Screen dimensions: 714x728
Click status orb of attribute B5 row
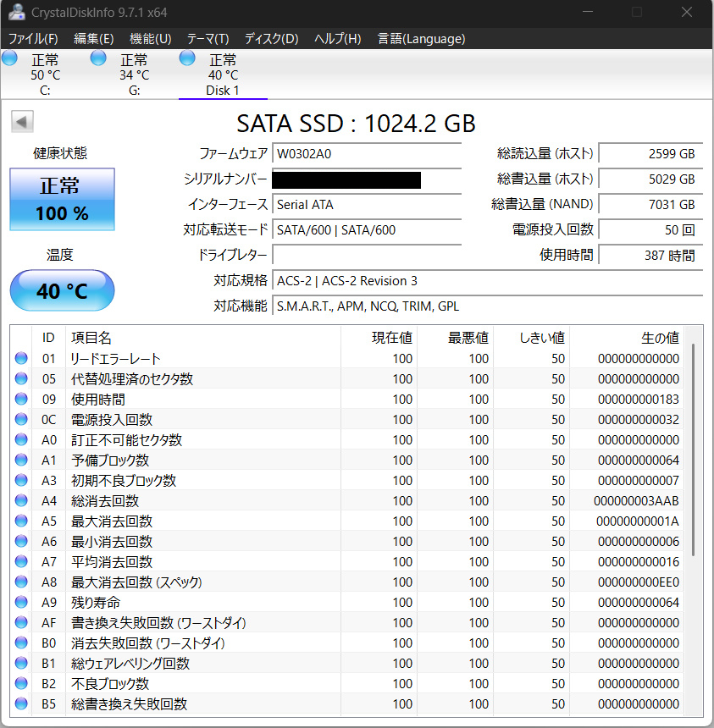(x=21, y=703)
